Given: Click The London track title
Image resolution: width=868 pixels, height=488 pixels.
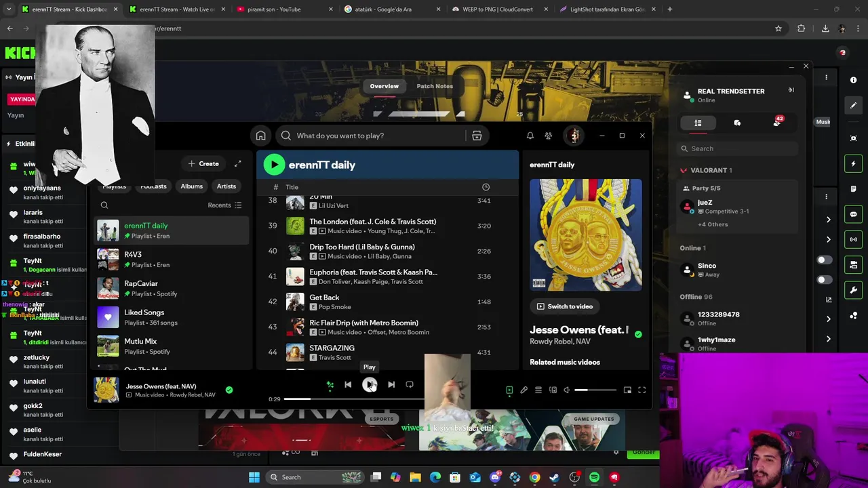Looking at the screenshot, I should (372, 222).
